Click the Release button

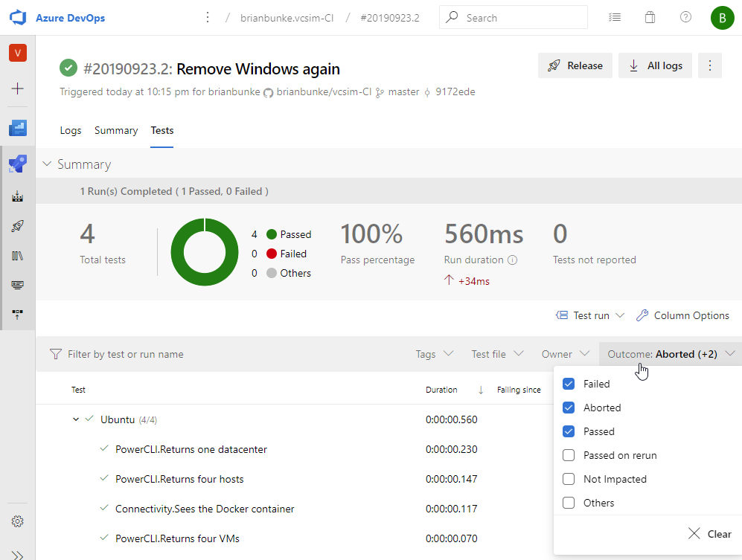(x=575, y=65)
